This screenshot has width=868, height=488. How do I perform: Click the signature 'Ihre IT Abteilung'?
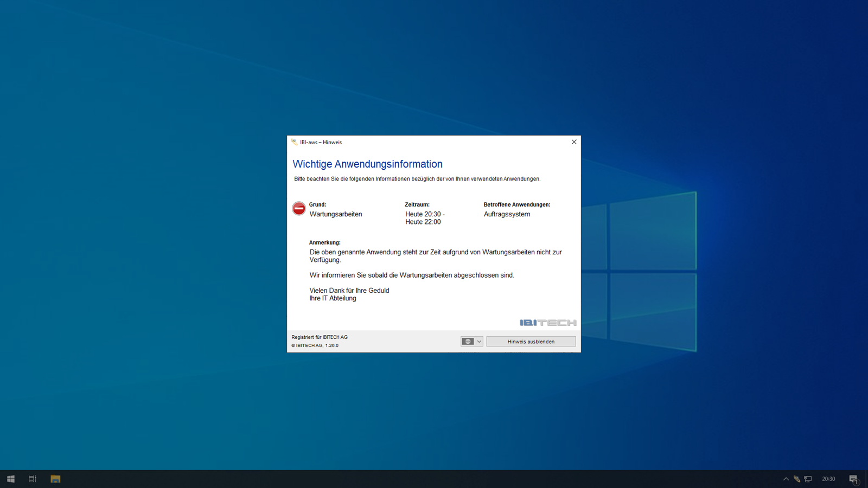(333, 298)
